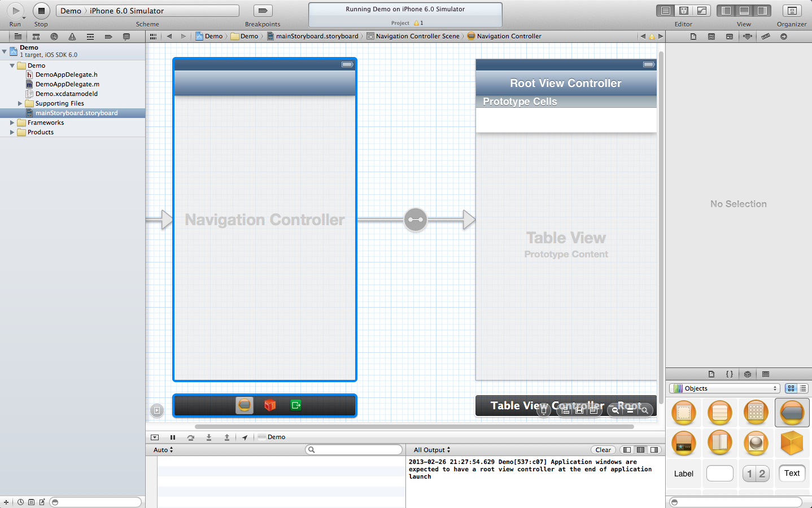Screen dimensions: 812x508
Task: Open the Issue navigator tab
Action: tap(72, 37)
